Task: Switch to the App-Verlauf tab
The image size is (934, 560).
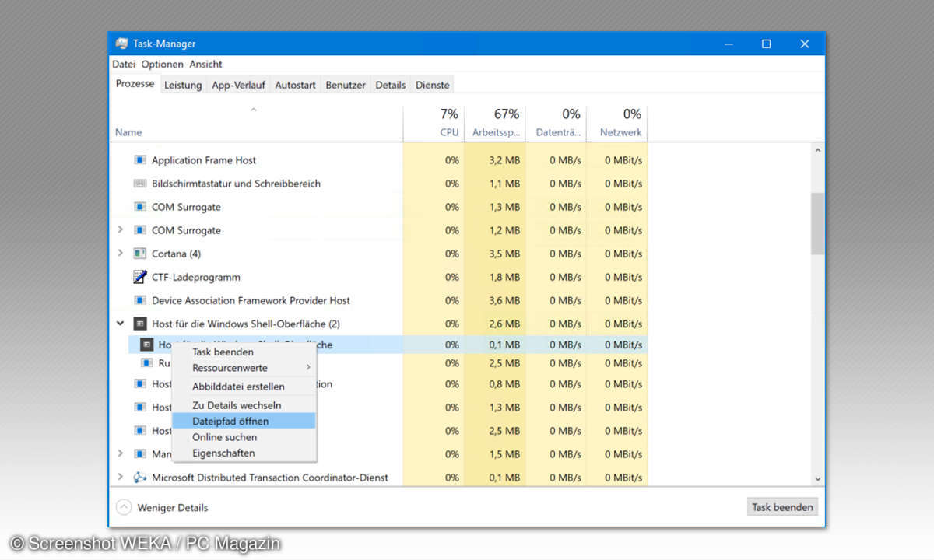Action: (238, 85)
